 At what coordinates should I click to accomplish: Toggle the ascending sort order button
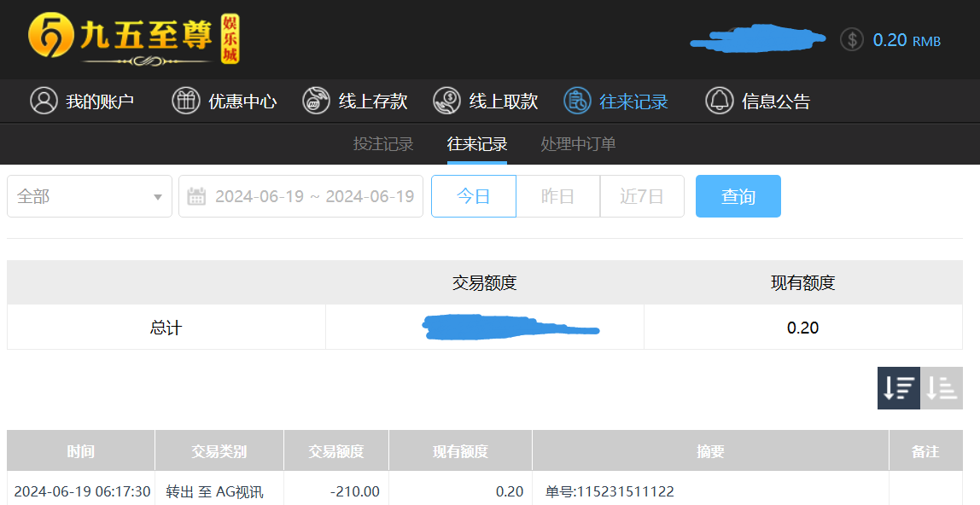(x=942, y=388)
